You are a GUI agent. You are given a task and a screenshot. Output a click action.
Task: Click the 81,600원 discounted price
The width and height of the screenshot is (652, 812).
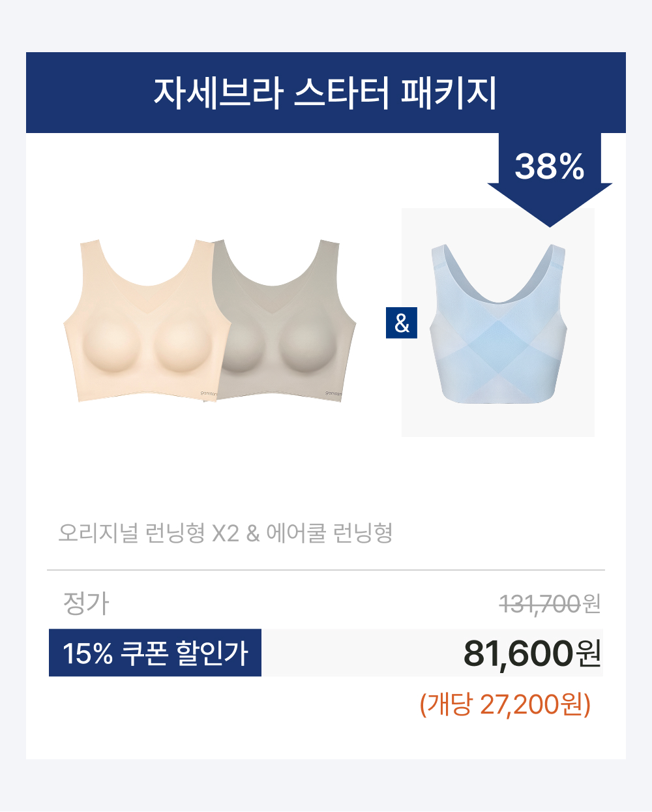(532, 653)
